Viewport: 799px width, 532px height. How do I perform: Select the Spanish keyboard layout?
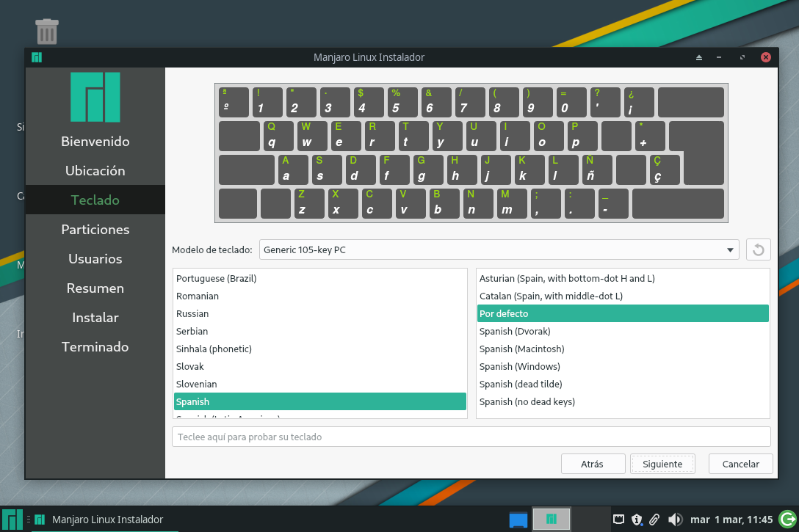click(x=319, y=401)
